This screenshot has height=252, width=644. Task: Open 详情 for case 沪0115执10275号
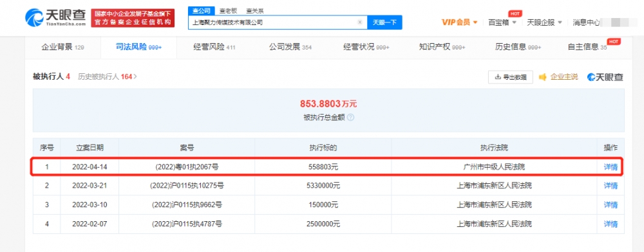point(611,186)
